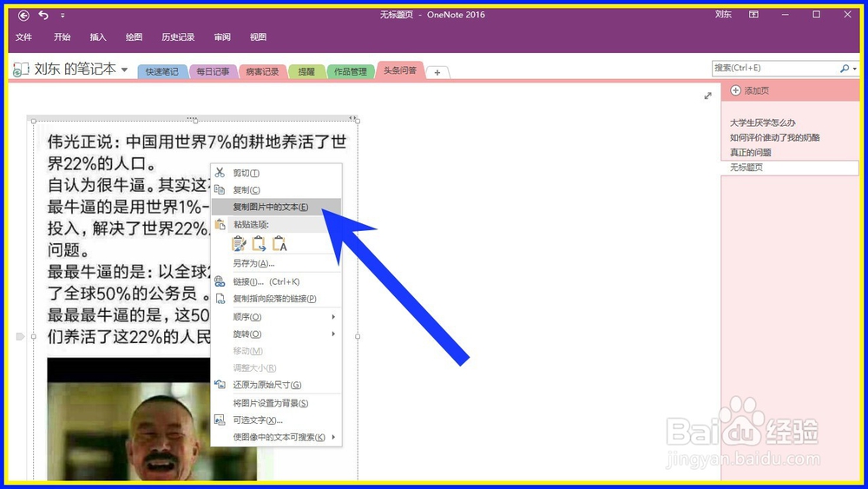Image resolution: width=868 pixels, height=489 pixels.
Task: Open the 作品管理 section tab
Action: coord(351,71)
